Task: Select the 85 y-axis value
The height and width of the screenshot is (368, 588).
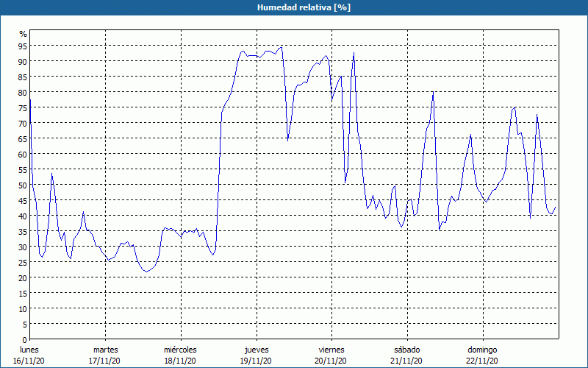Action: [23, 77]
